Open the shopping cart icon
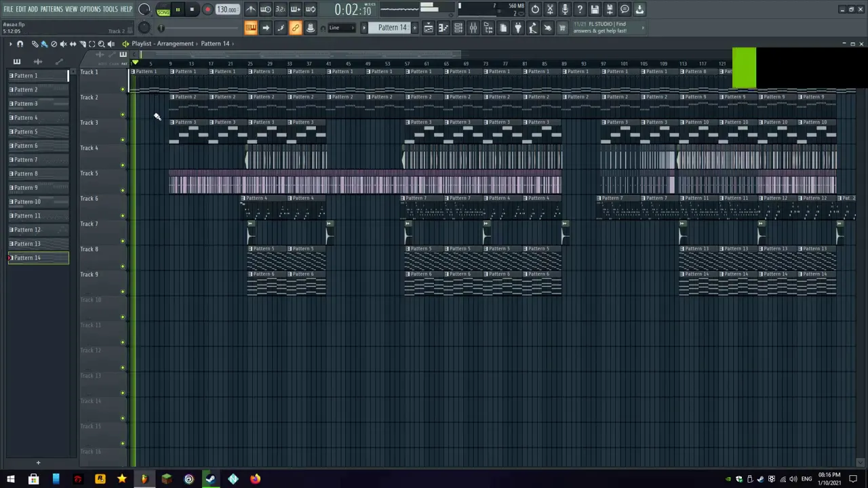The width and height of the screenshot is (868, 488). coord(562,28)
